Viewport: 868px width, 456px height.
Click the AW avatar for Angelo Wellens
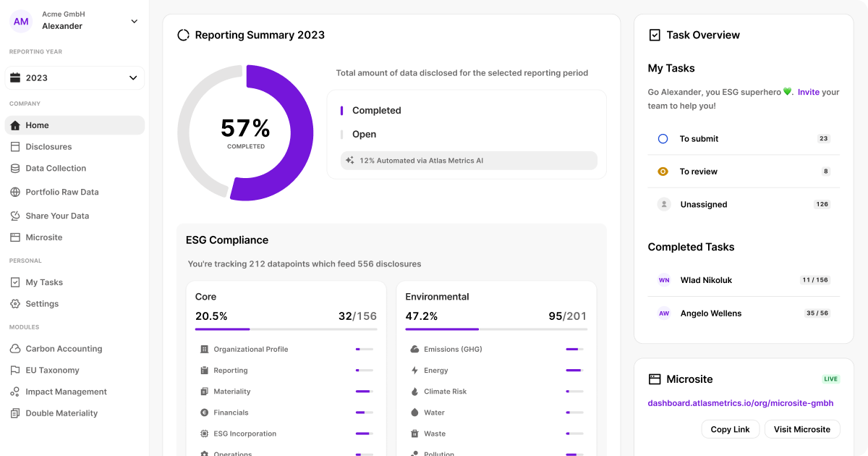point(663,313)
